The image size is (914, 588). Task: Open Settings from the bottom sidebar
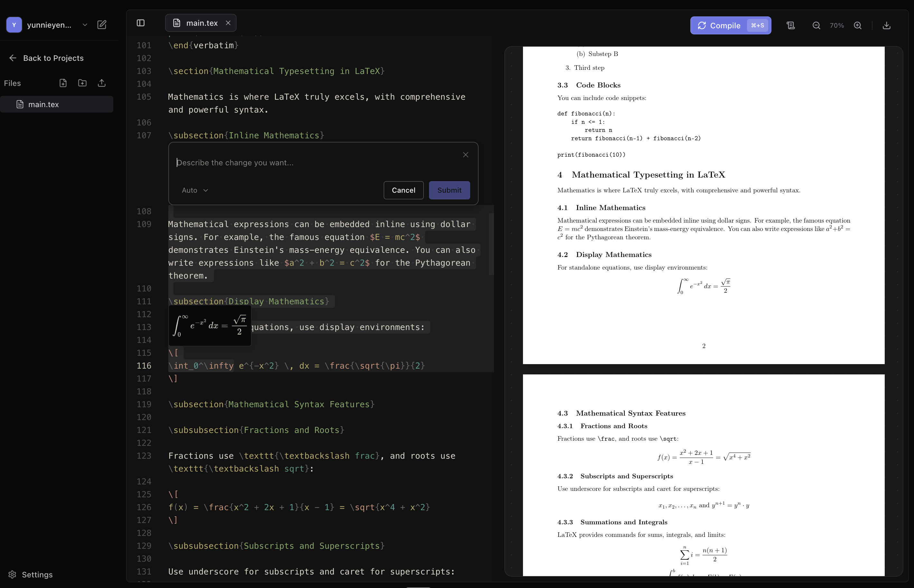pos(31,574)
